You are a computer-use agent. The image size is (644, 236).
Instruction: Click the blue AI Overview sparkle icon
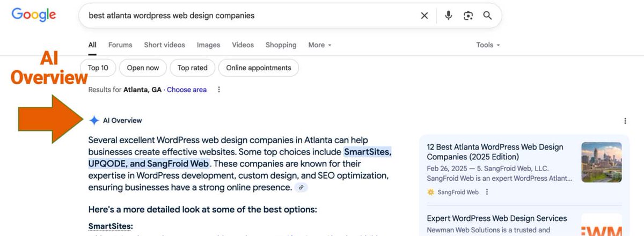[x=94, y=121]
